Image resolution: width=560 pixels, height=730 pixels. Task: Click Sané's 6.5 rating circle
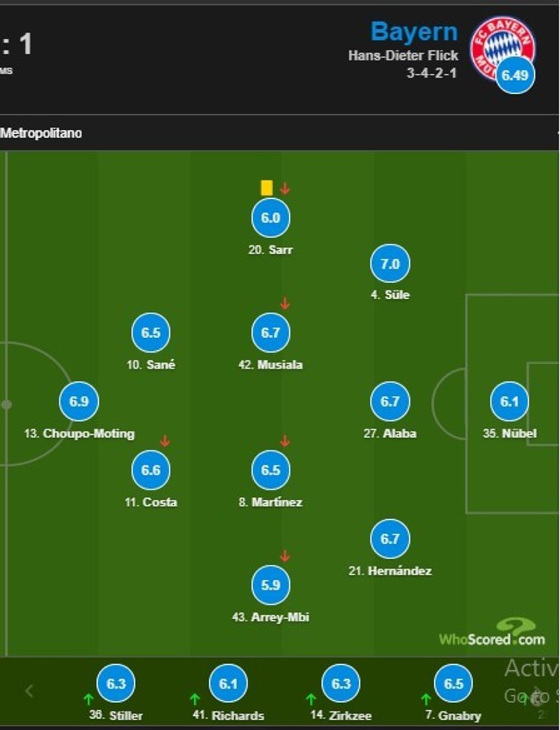tap(151, 332)
